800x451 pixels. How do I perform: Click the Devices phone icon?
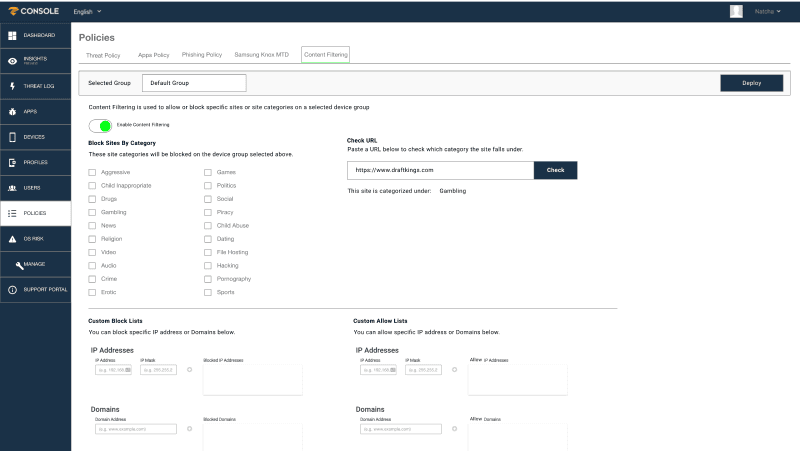[12, 137]
